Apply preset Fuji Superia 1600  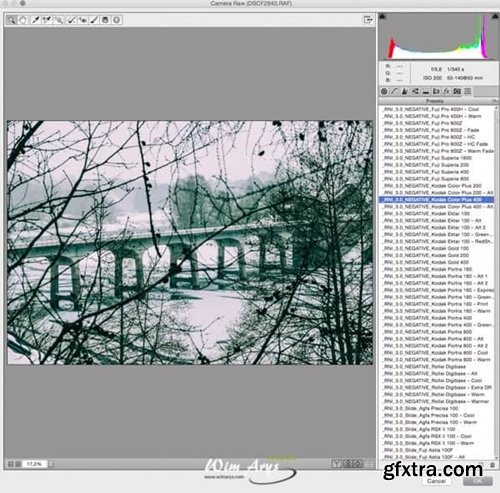[x=437, y=158]
